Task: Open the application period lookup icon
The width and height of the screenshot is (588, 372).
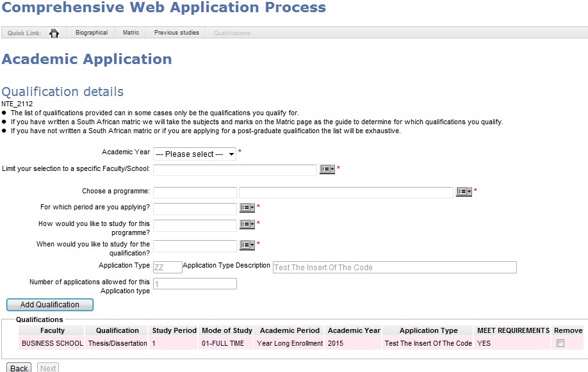Action: (245, 207)
